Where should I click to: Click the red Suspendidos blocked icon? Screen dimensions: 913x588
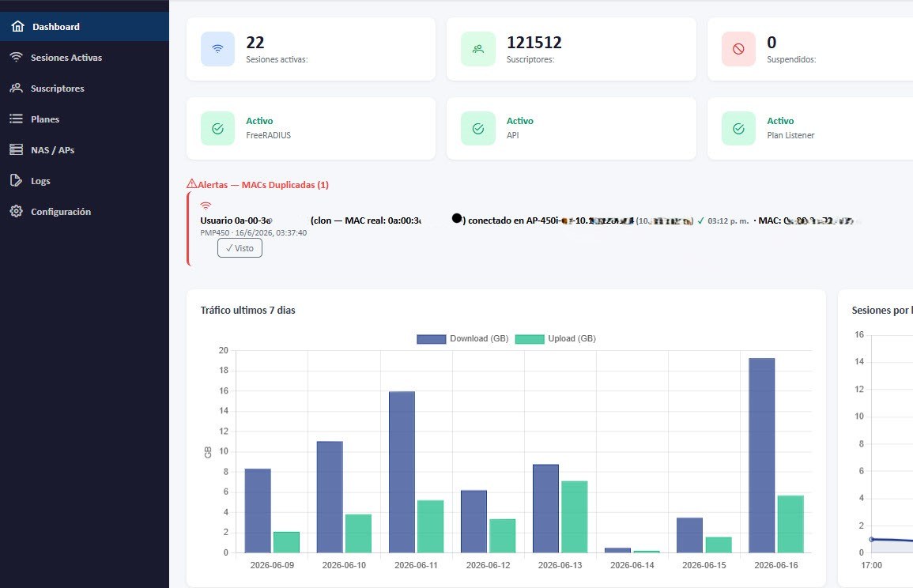(738, 49)
